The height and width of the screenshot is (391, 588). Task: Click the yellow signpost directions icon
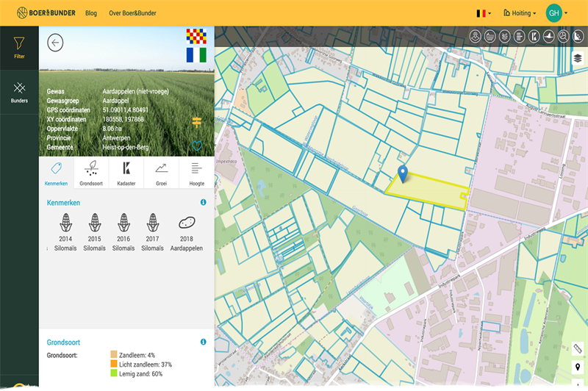point(196,121)
